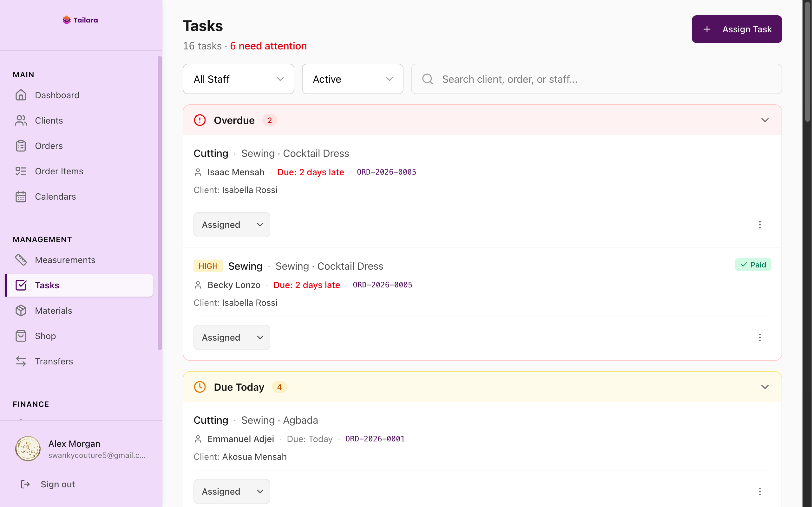Viewport: 812px width, 507px height.
Task: Open the Calendars icon
Action: [x=21, y=196]
